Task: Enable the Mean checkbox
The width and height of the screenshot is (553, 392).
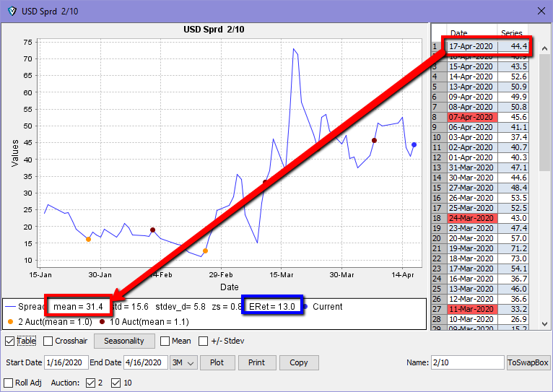Action: coord(165,341)
